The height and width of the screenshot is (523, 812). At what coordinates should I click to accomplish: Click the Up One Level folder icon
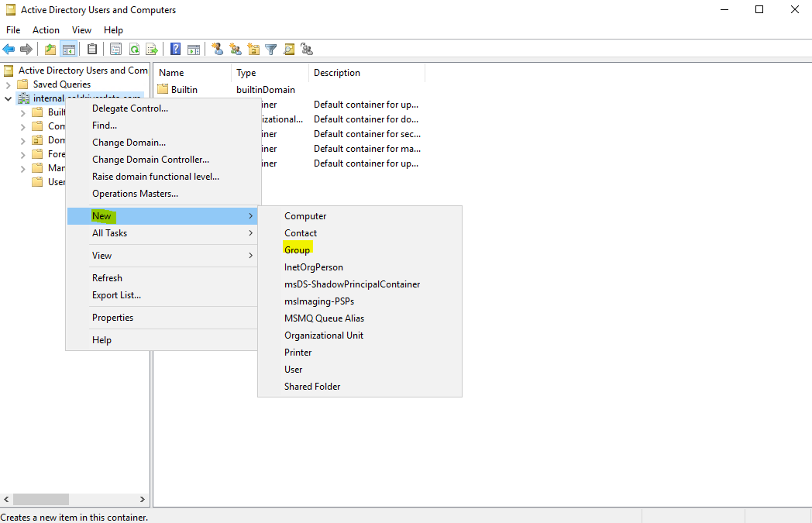point(50,50)
